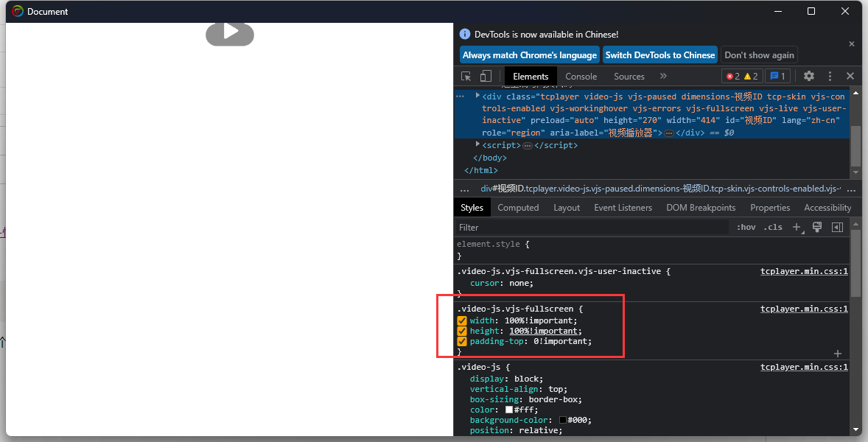
Task: Click the ellipsis actions beside the selected div node
Action: (x=460, y=97)
